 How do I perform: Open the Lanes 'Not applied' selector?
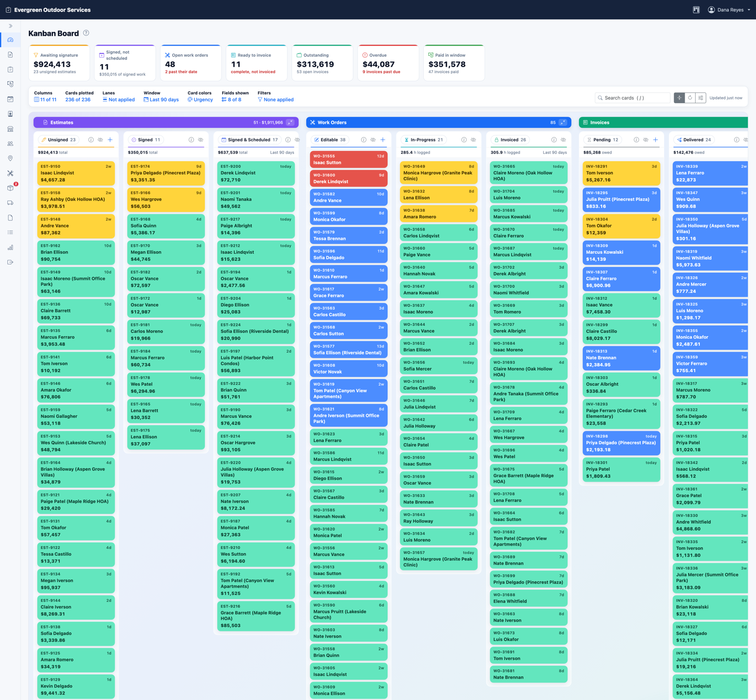tap(119, 100)
